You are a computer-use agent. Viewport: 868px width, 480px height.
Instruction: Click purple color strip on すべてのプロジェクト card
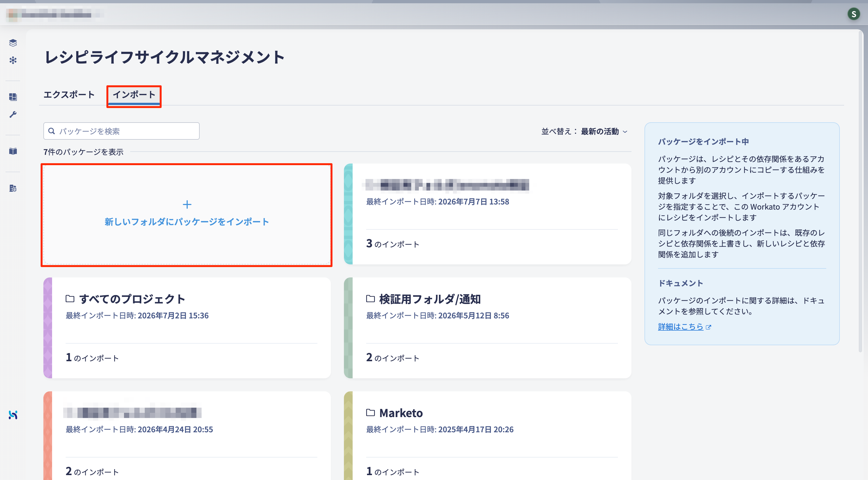click(48, 328)
